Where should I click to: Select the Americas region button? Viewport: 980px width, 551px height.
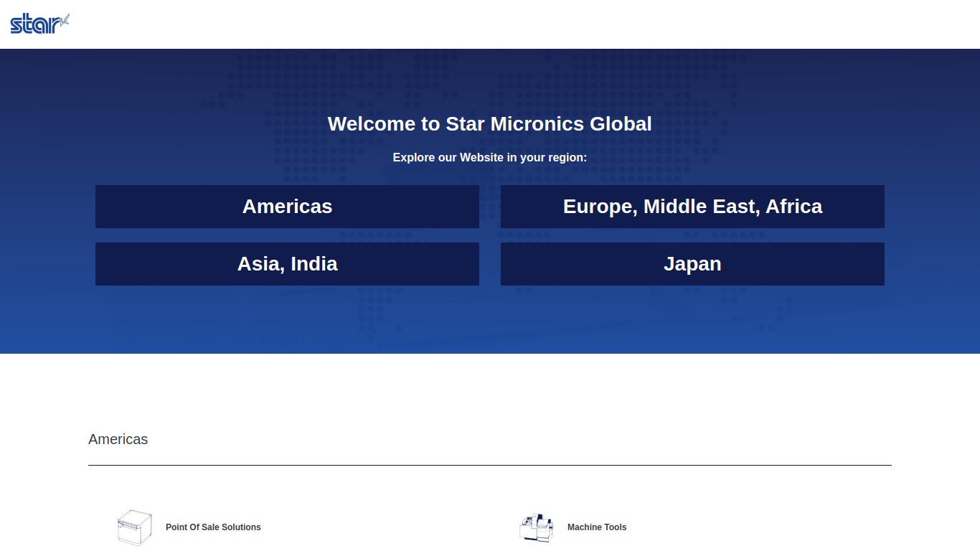point(287,207)
